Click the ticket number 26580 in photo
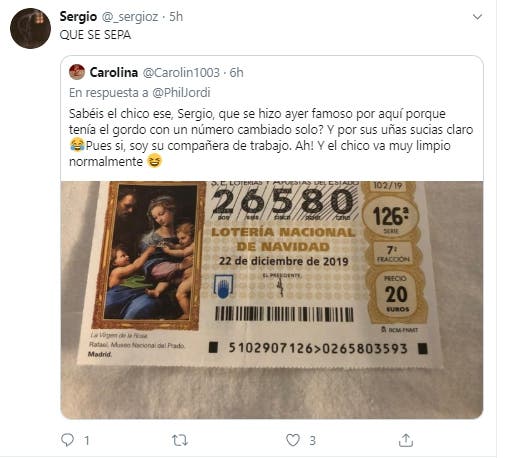Screen dimensions: 506x458 [x=283, y=202]
